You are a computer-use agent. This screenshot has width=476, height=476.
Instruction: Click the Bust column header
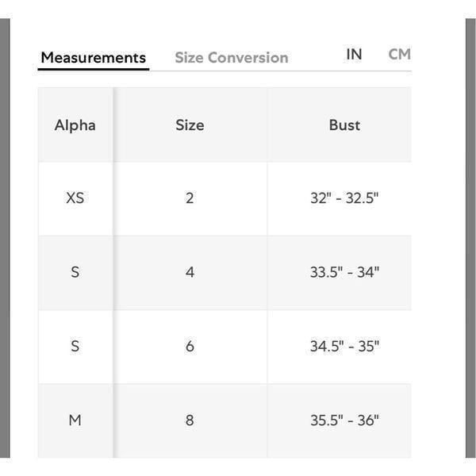(x=344, y=125)
